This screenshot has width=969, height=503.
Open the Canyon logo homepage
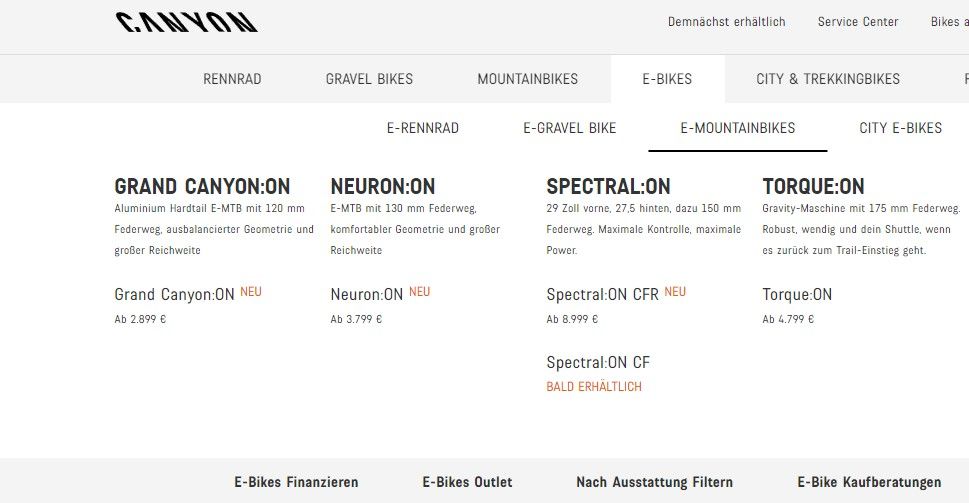click(187, 22)
